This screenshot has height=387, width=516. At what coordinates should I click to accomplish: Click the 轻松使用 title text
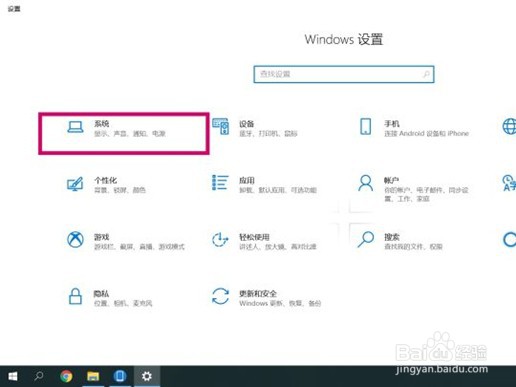[x=254, y=237]
